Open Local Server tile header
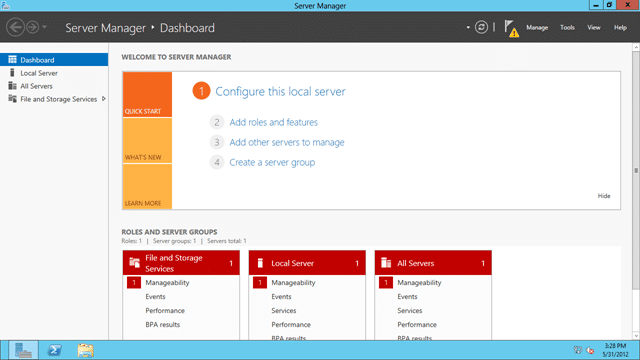This screenshot has height=360, width=640. coord(307,263)
